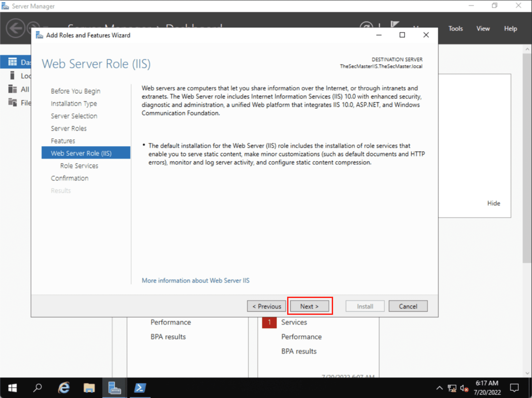Open the Tools menu in Server Manager
532x398 pixels.
point(455,28)
